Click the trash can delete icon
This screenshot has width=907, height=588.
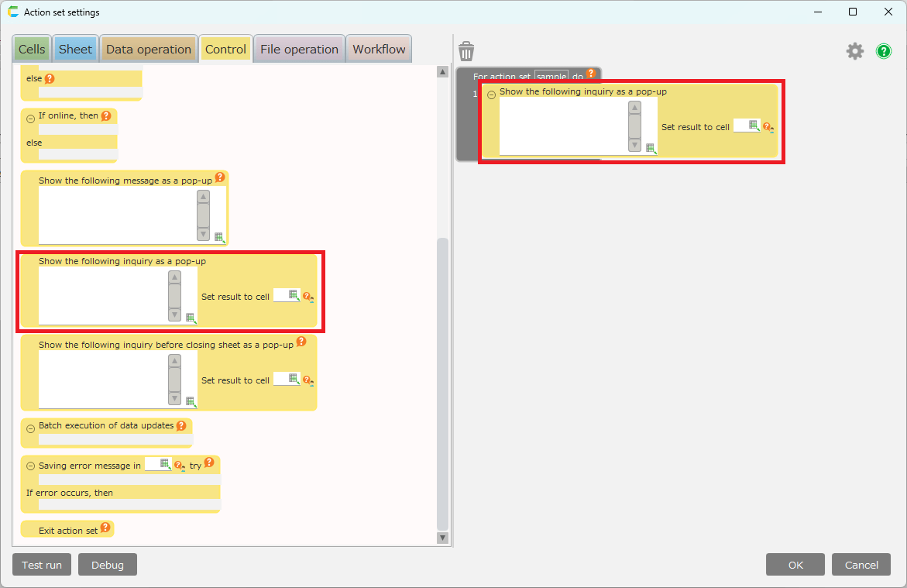coord(466,52)
